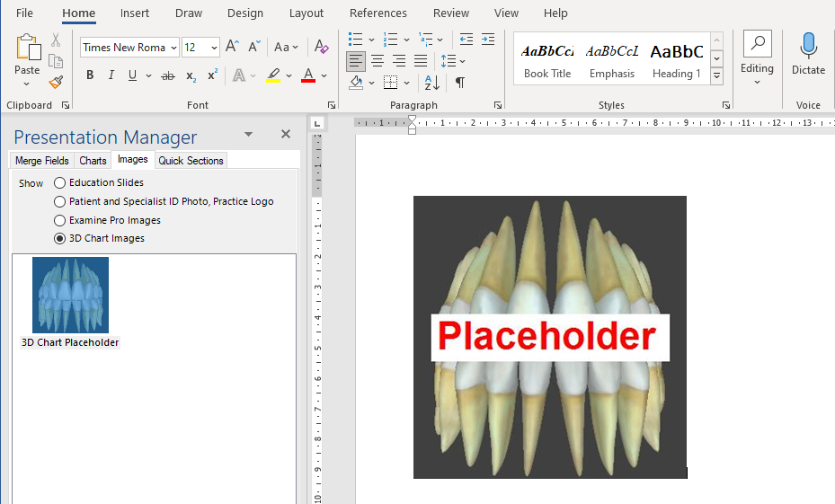Viewport: 835px width, 504px height.
Task: Justify the paragraph text
Action: tap(421, 61)
